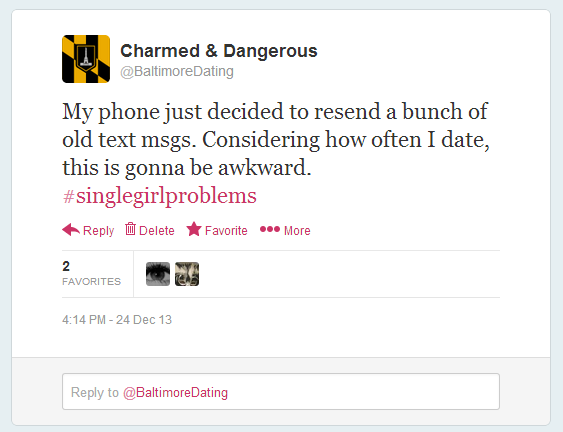Click the FAVORITES label
The width and height of the screenshot is (563, 432).
click(92, 282)
